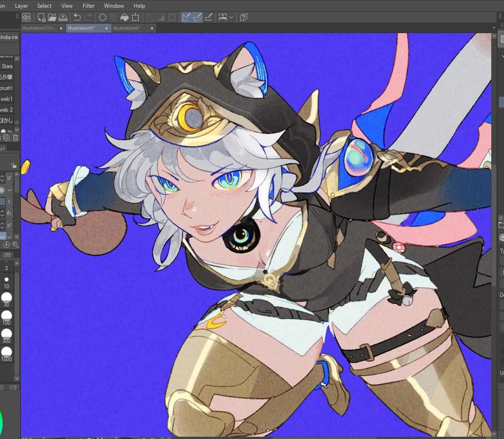Delete sub tool with trash icon
The width and height of the screenshot is (504, 439).
tap(15, 138)
